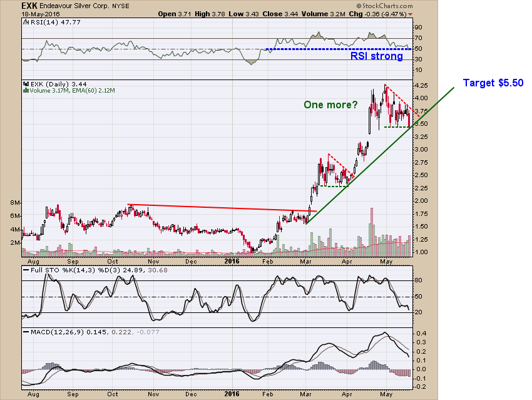Screen dimensions: 532x400
Task: Click the 90 level on the RSI axis
Action: pos(418,28)
